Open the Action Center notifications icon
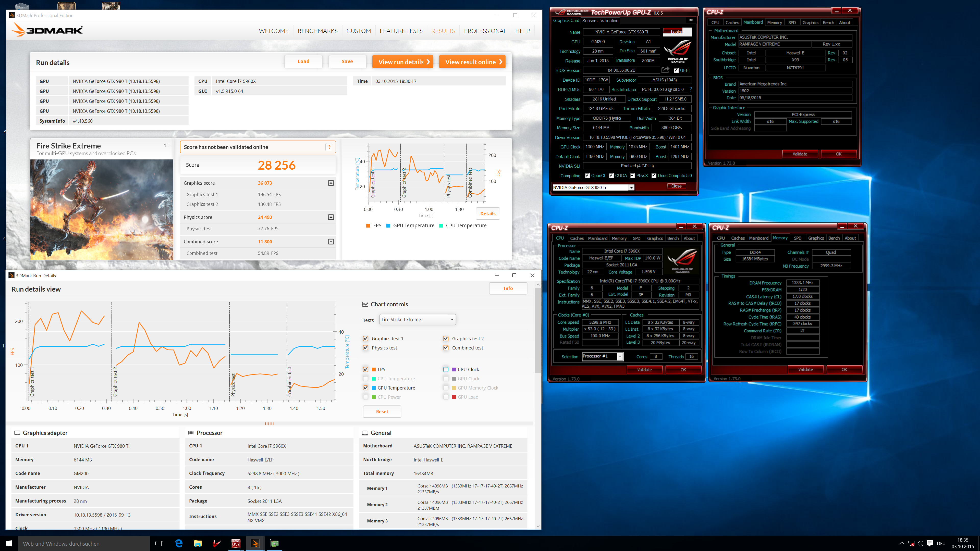The height and width of the screenshot is (551, 980). click(x=930, y=543)
